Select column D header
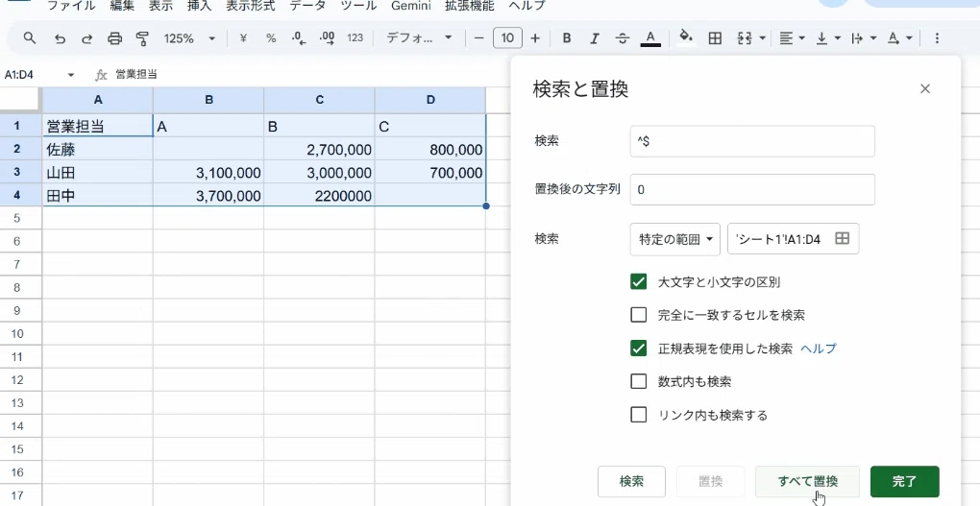 point(430,100)
